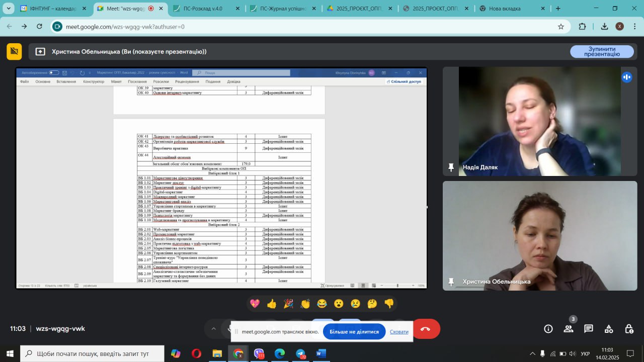Open the meeting chat panel
Screen dimensions: 644x362
click(x=589, y=329)
